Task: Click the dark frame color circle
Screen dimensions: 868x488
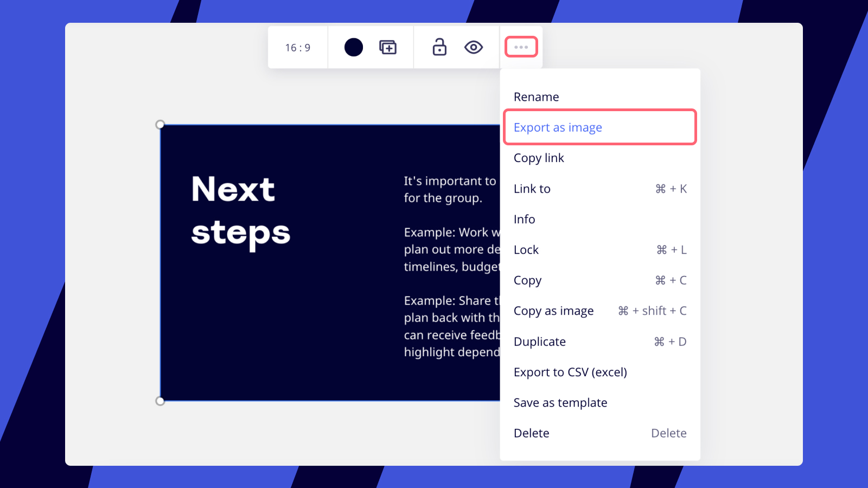Action: pyautogui.click(x=353, y=47)
